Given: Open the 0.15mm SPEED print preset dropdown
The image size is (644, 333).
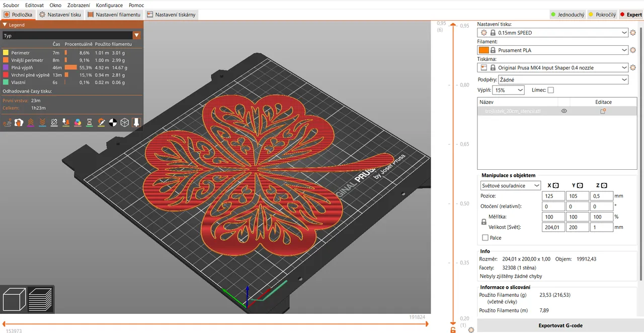Looking at the screenshot, I should 553,33.
